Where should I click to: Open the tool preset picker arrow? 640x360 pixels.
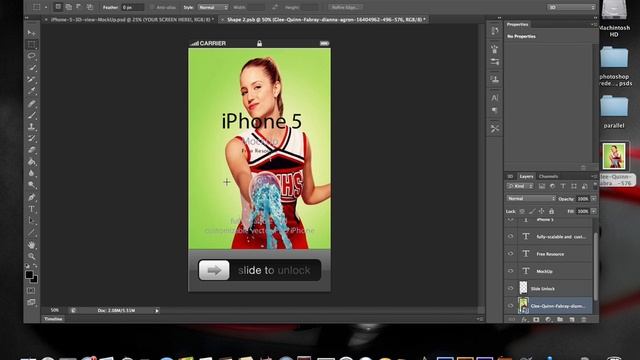tap(46, 7)
